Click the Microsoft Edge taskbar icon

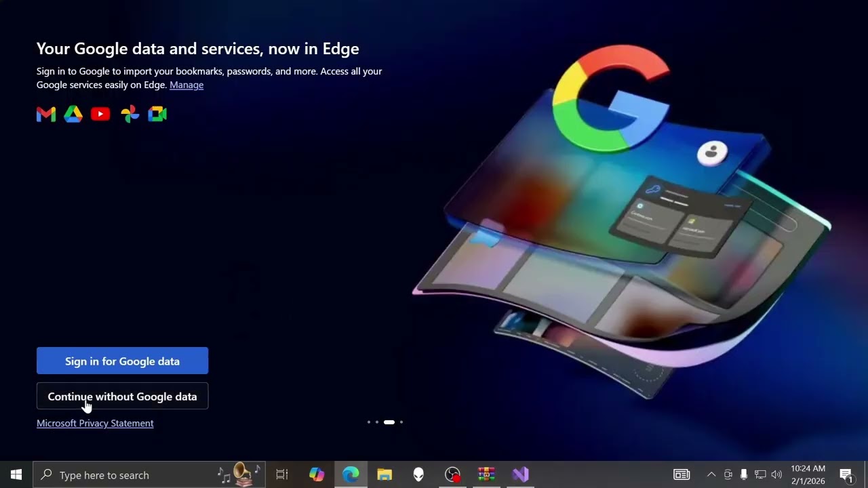(351, 475)
